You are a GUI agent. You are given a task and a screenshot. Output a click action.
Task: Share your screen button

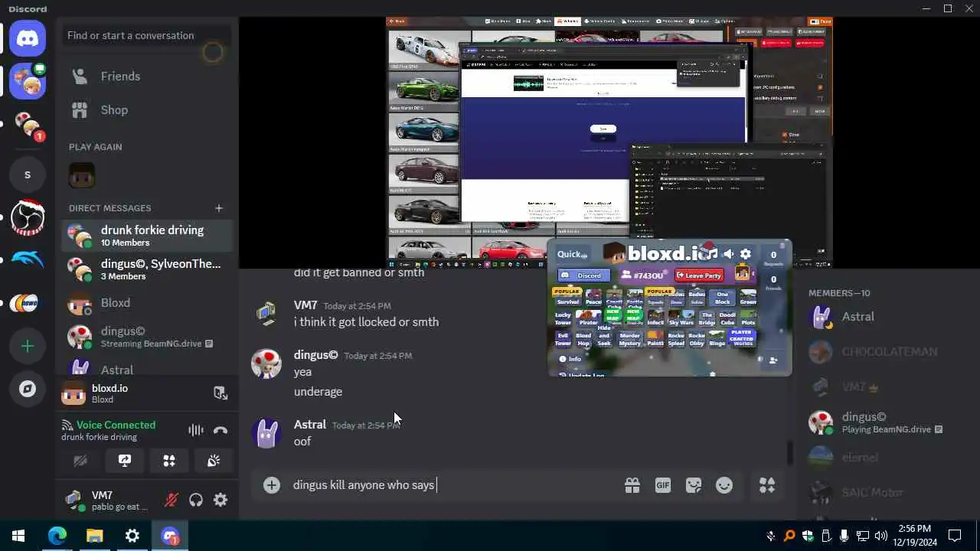click(x=125, y=461)
